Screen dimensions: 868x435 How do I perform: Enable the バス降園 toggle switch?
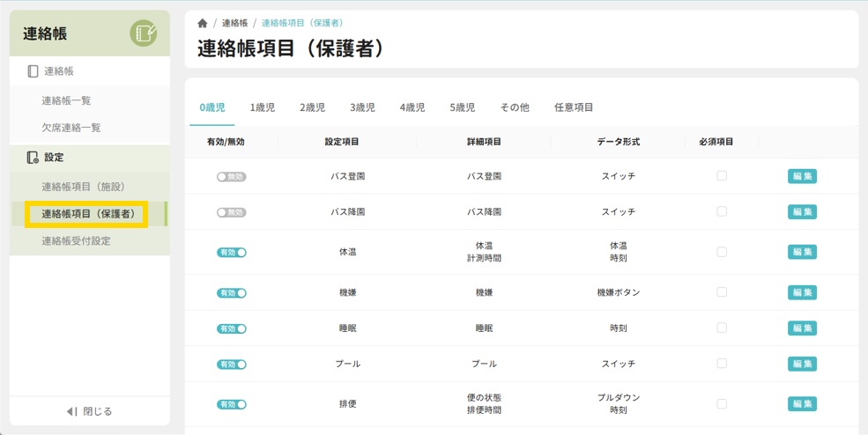[x=232, y=212]
